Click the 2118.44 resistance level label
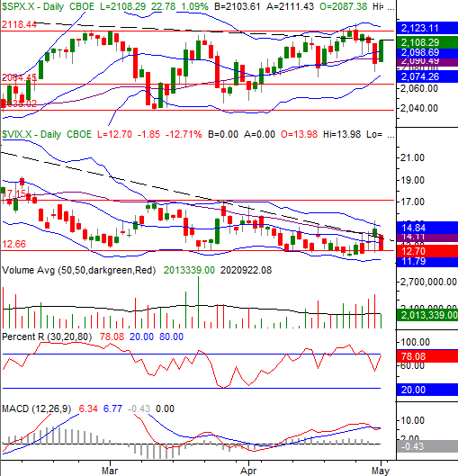 click(x=19, y=24)
